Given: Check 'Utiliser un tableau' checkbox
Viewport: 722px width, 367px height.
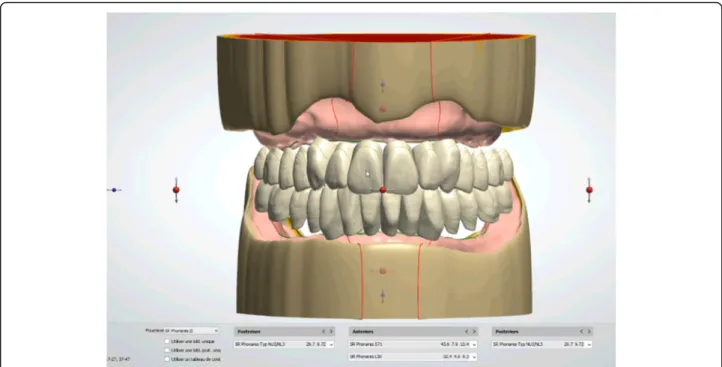Looking at the screenshot, I should 167,359.
